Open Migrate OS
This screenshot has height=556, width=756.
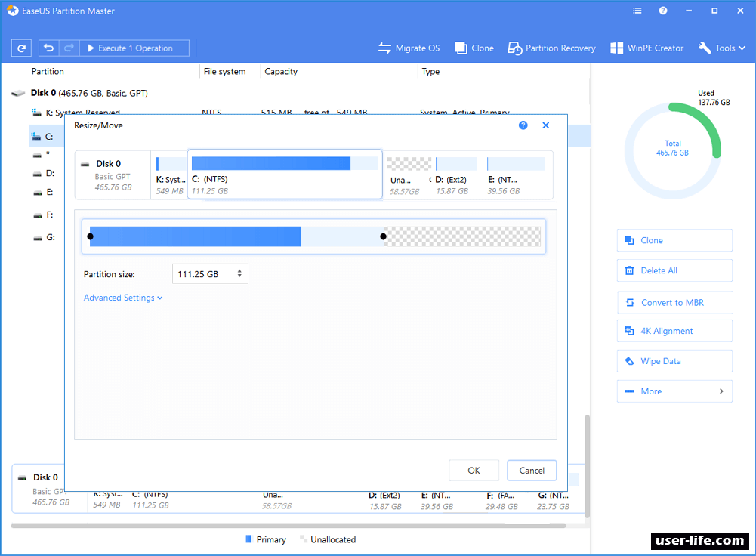tap(409, 48)
